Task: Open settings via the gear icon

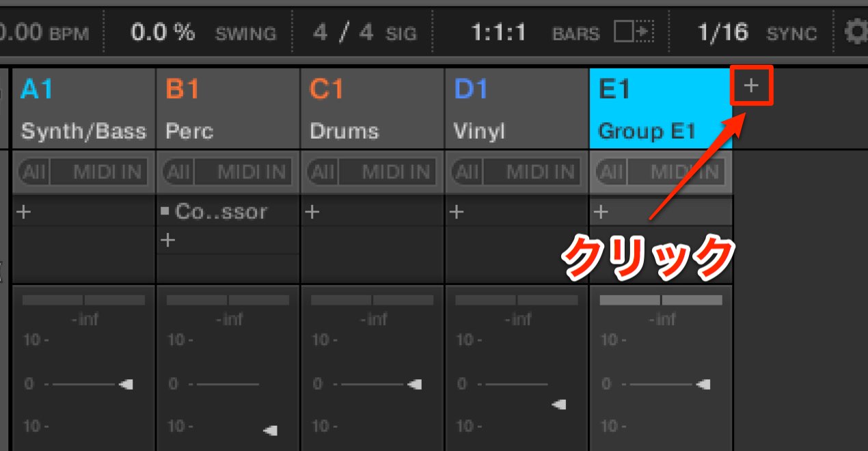Action: click(857, 32)
